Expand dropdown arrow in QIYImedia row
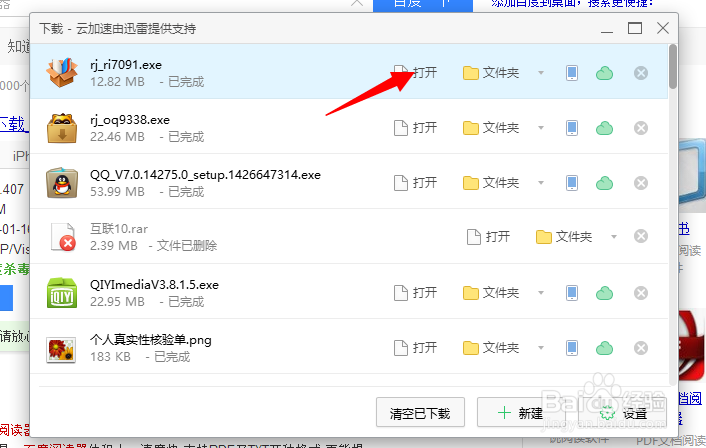Image resolution: width=706 pixels, height=448 pixels. click(541, 293)
